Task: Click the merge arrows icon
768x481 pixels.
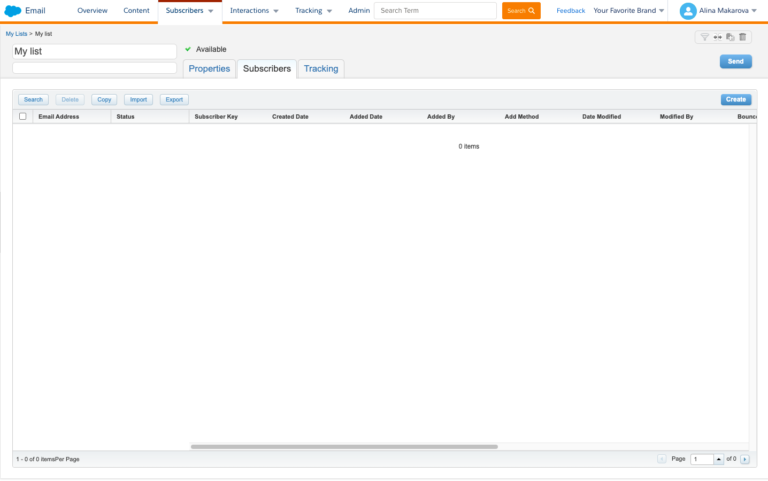Action: pyautogui.click(x=717, y=37)
